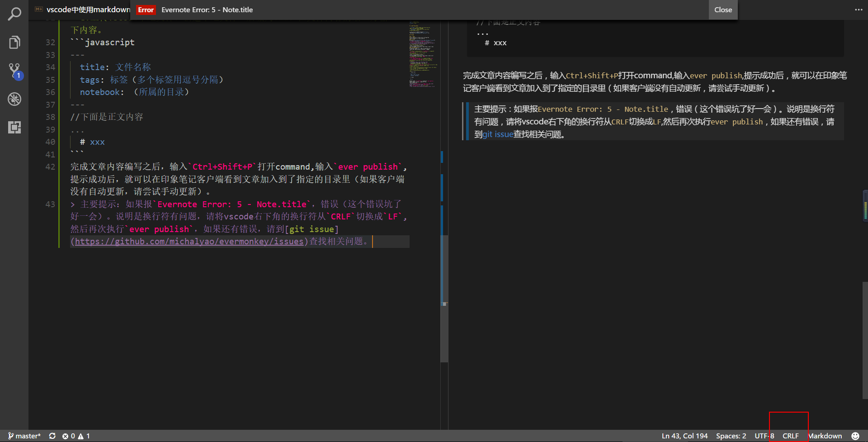Change language mode via the Markdown indicator
The height and width of the screenshot is (442, 868).
tap(825, 436)
